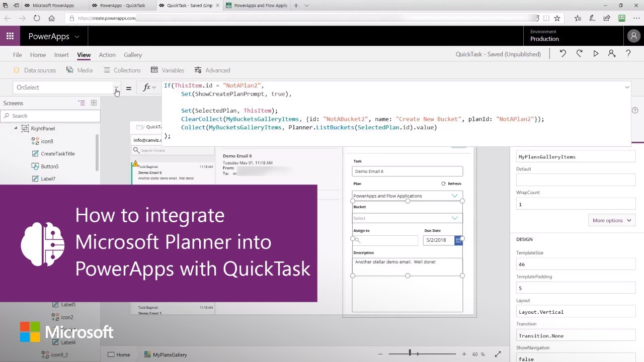Click the TemplateSize field

[x=576, y=264]
